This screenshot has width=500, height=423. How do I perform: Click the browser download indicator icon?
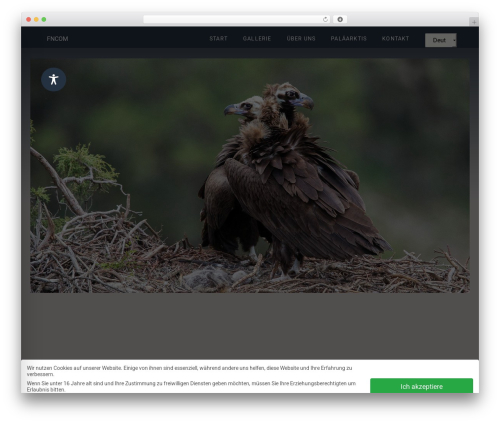[340, 20]
